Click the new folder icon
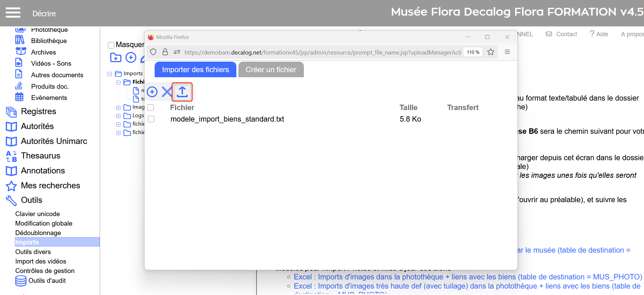The width and height of the screenshot is (644, 295). coord(116,58)
